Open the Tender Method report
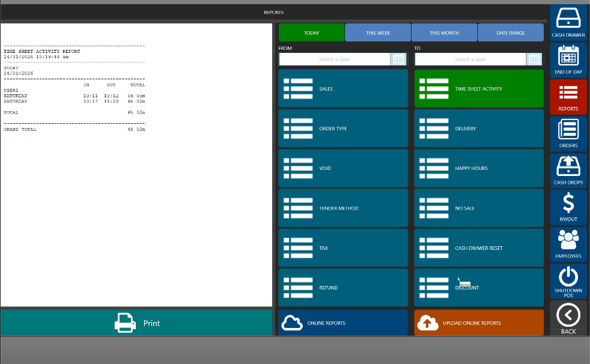590x364 pixels. tap(343, 208)
